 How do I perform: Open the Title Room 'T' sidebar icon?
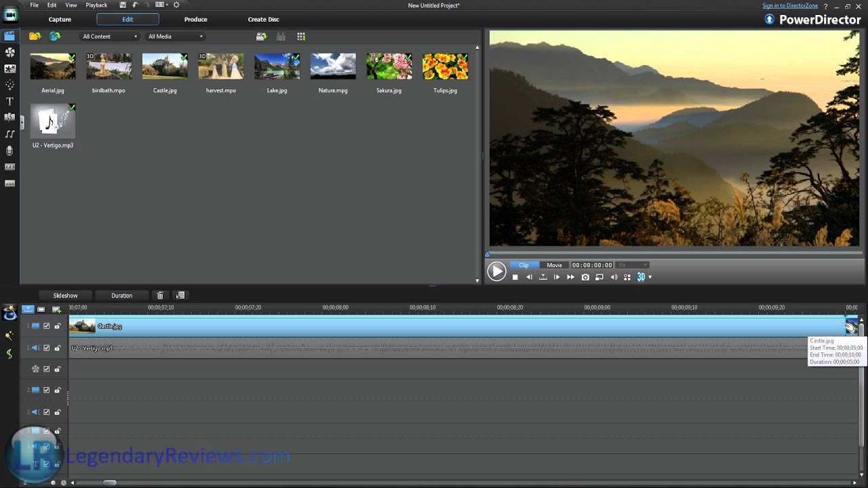tap(9, 102)
